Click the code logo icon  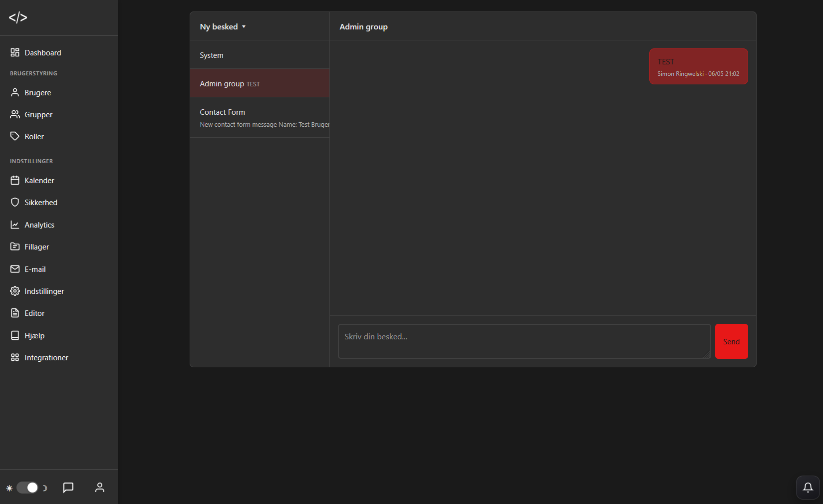(18, 17)
